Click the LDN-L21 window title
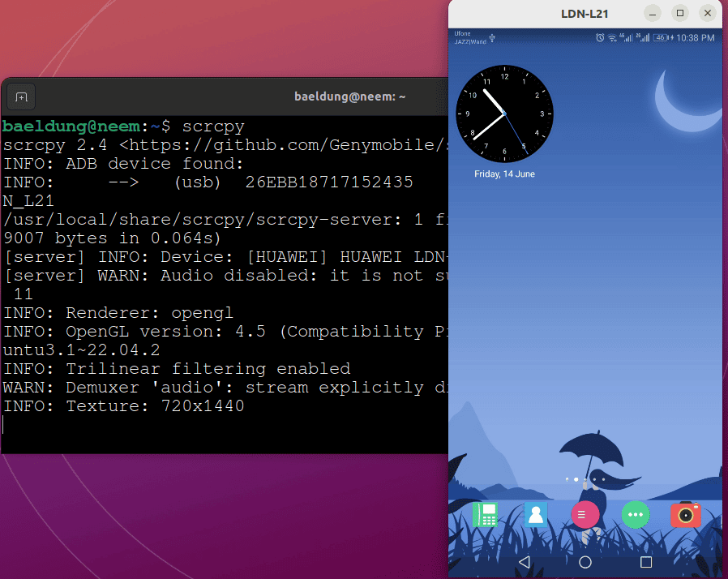Screen dimensions: 728x579 [585, 14]
